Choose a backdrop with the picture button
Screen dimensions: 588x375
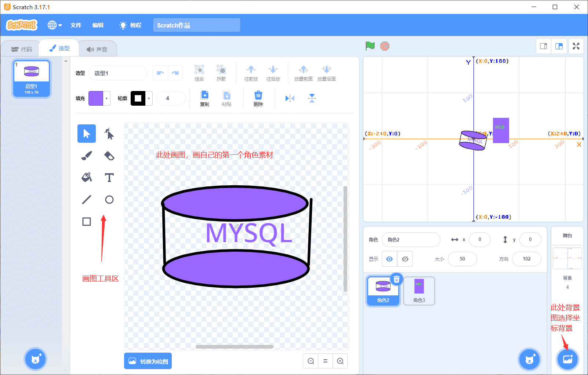[567, 359]
